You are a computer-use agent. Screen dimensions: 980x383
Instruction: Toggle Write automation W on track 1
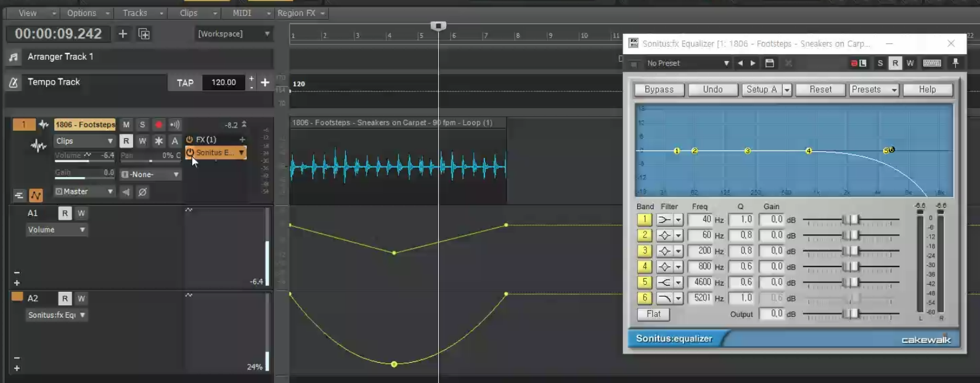(x=142, y=141)
